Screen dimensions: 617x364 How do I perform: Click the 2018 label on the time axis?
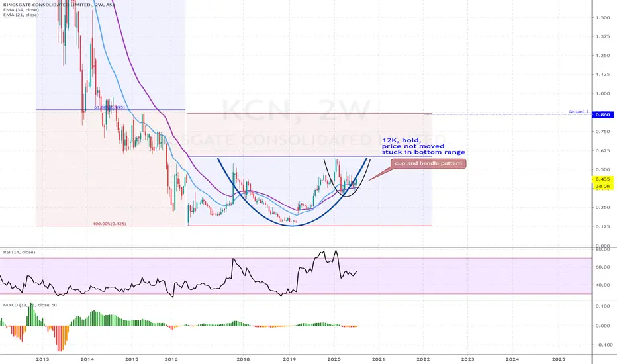(243, 359)
